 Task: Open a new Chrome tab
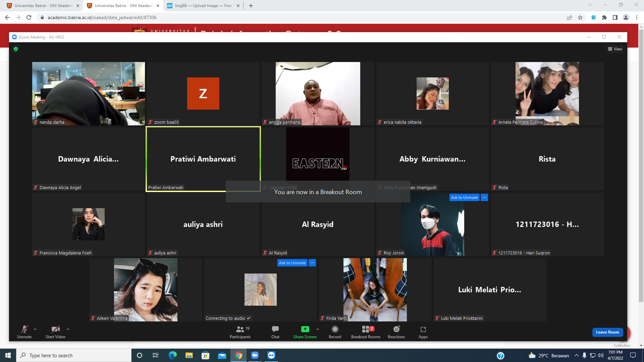point(251,6)
